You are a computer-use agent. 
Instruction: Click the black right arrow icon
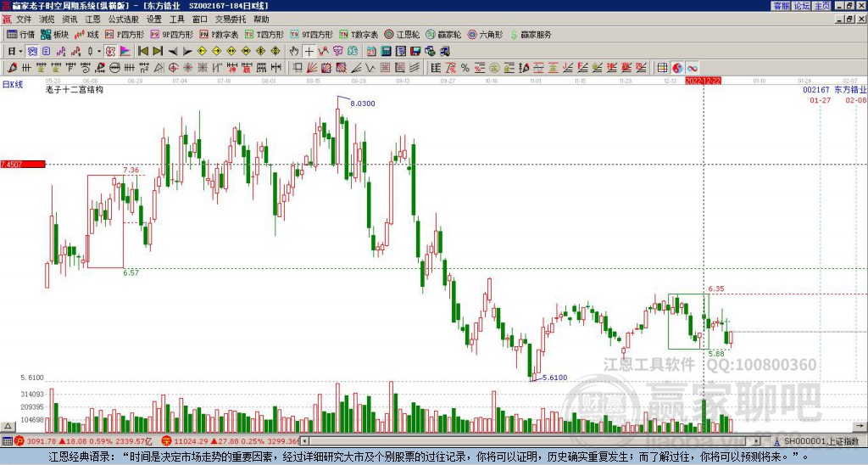187,52
